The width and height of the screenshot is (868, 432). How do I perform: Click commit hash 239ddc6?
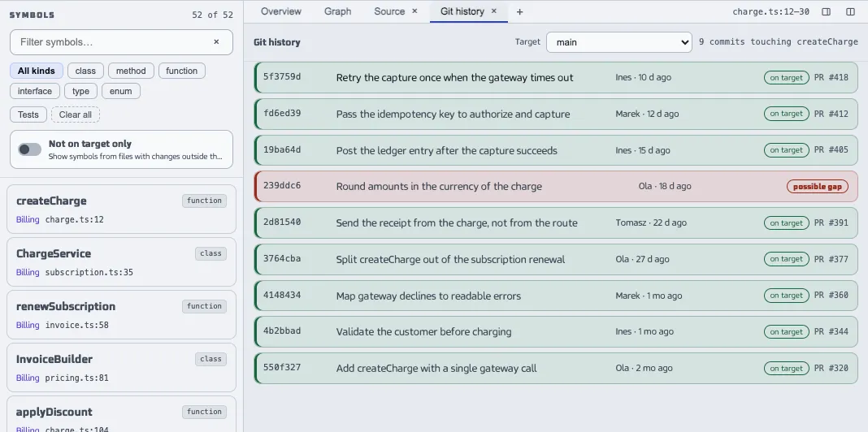[282, 186]
